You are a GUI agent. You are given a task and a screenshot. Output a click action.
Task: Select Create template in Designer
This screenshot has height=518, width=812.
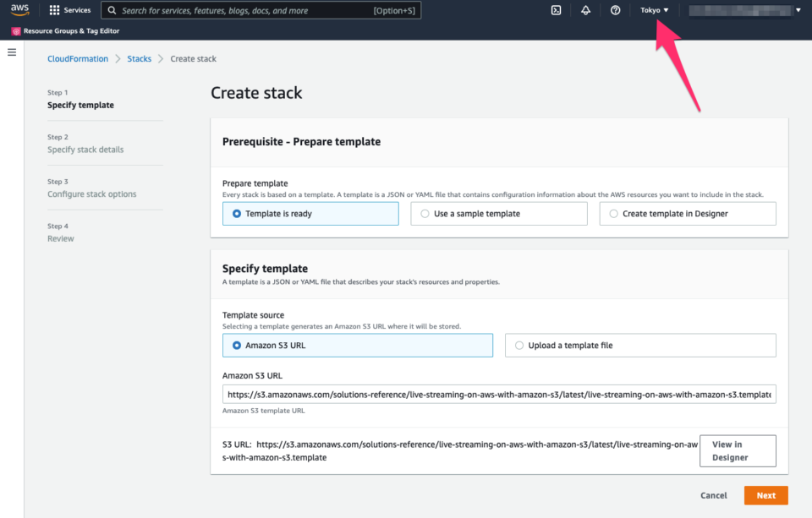[614, 213]
